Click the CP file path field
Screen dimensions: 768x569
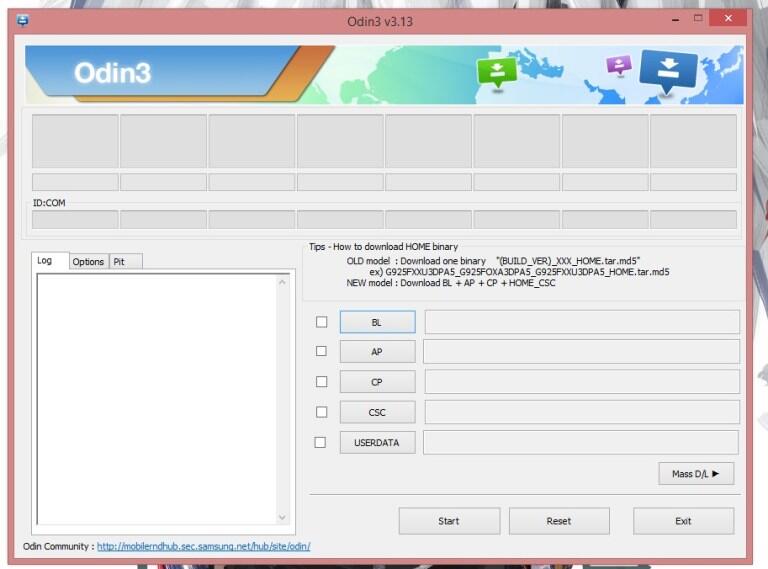582,382
